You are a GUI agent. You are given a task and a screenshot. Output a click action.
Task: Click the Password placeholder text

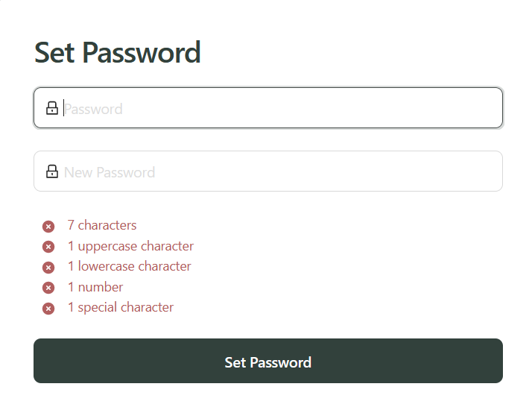click(x=93, y=109)
